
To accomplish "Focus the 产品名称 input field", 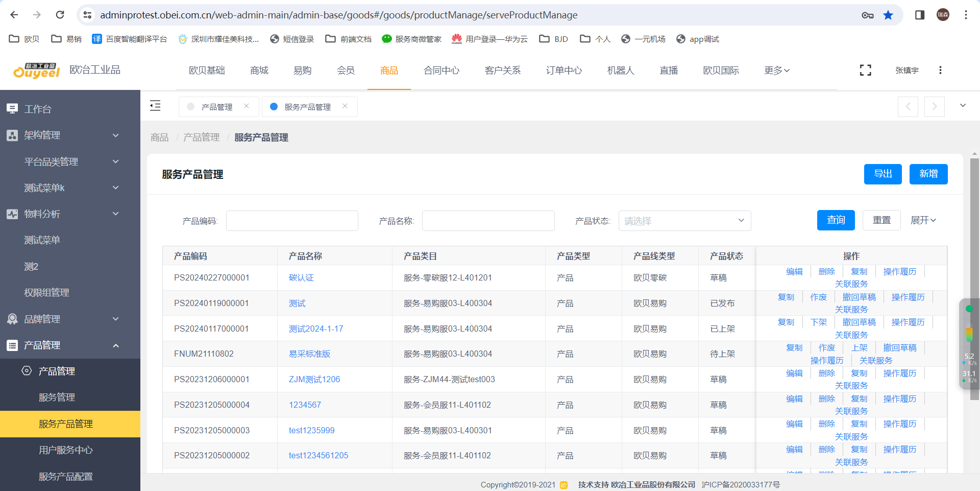I will pyautogui.click(x=488, y=221).
